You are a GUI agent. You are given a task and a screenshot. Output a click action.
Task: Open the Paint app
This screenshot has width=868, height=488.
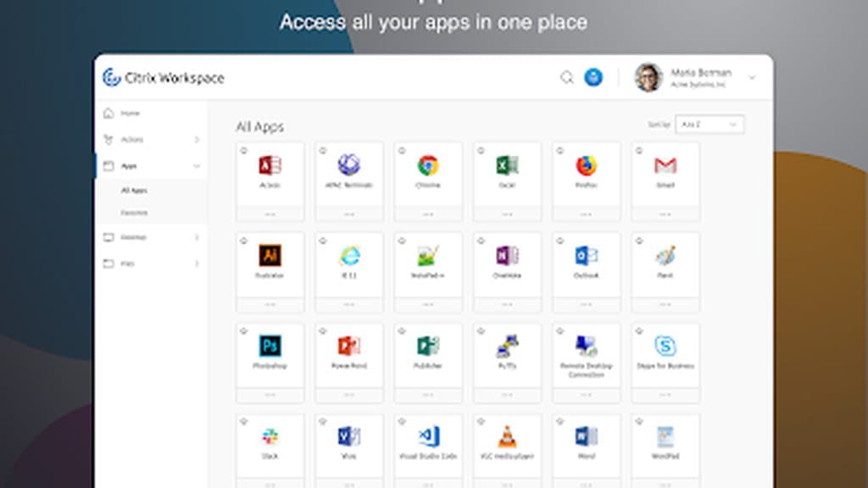pyautogui.click(x=665, y=256)
